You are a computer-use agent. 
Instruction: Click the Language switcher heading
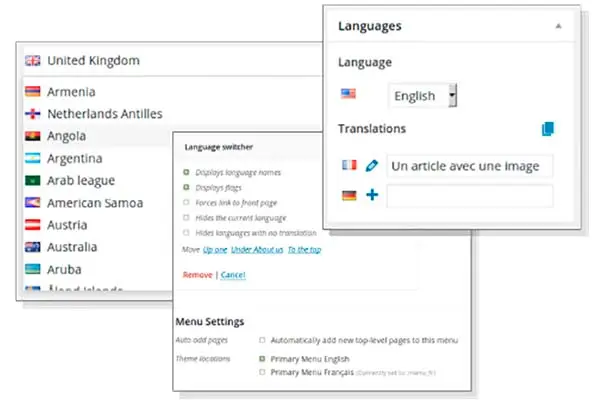218,147
